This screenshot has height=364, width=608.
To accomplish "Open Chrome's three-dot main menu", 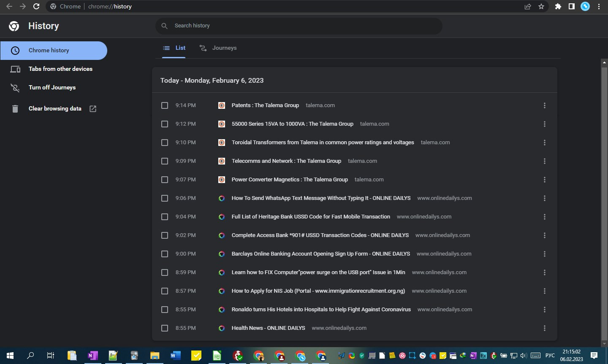I will click(x=599, y=6).
